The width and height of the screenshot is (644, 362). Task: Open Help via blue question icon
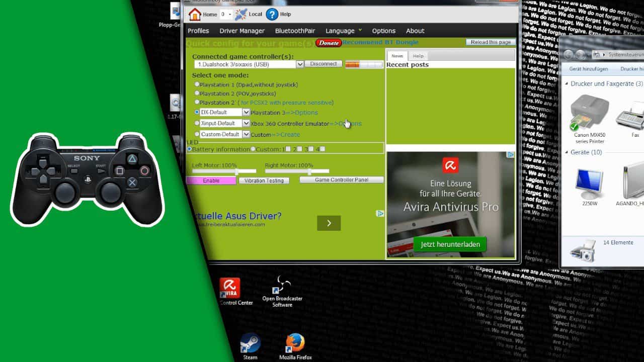tap(272, 14)
